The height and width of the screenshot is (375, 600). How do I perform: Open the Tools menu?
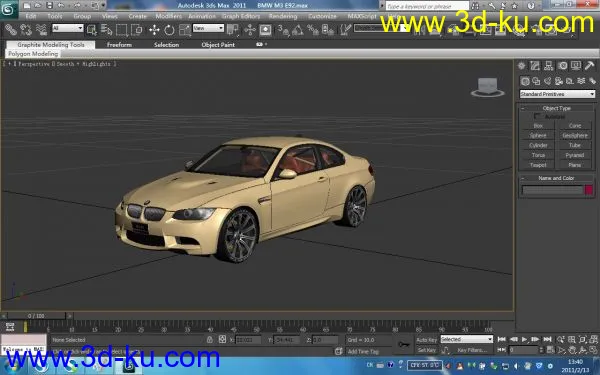tap(55, 16)
